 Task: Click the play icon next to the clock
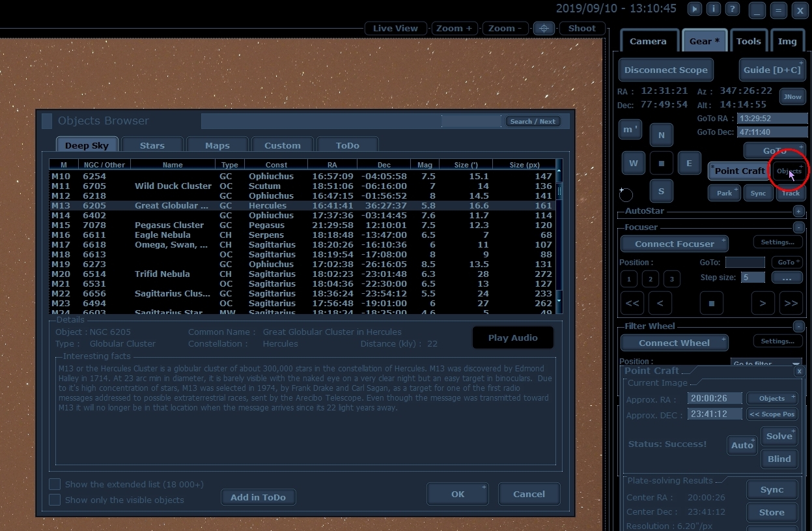click(x=695, y=9)
